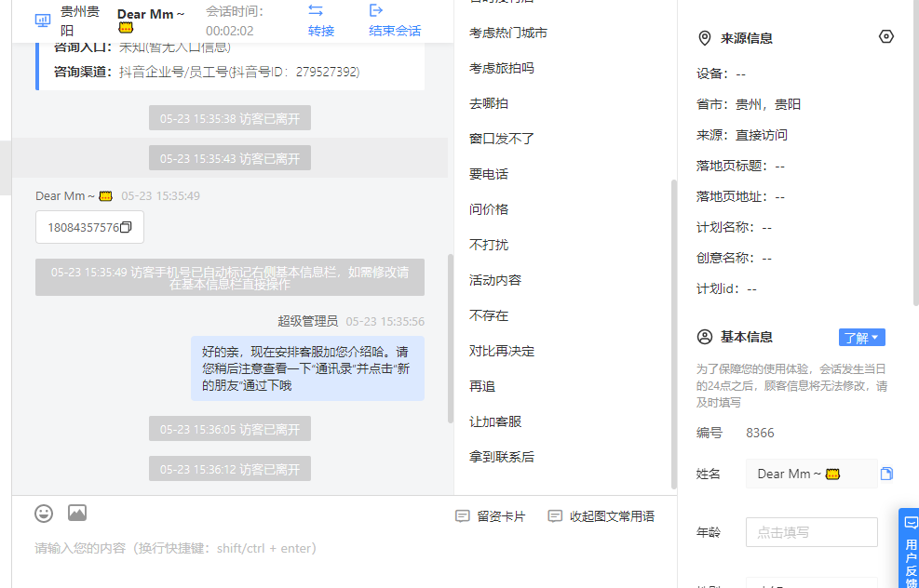Select the quick phrase 活动内容
Screen dimensions: 919x588
(x=495, y=280)
